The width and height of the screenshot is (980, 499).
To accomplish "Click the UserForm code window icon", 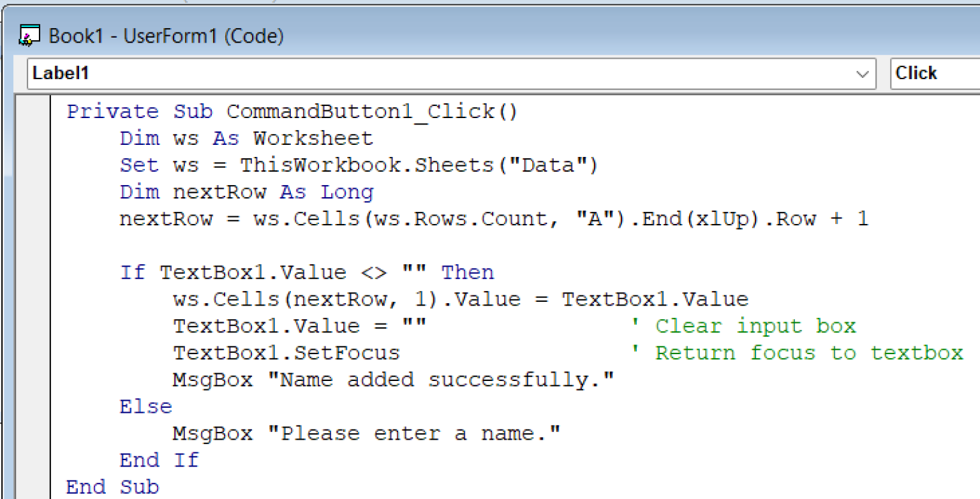I will pyautogui.click(x=29, y=36).
